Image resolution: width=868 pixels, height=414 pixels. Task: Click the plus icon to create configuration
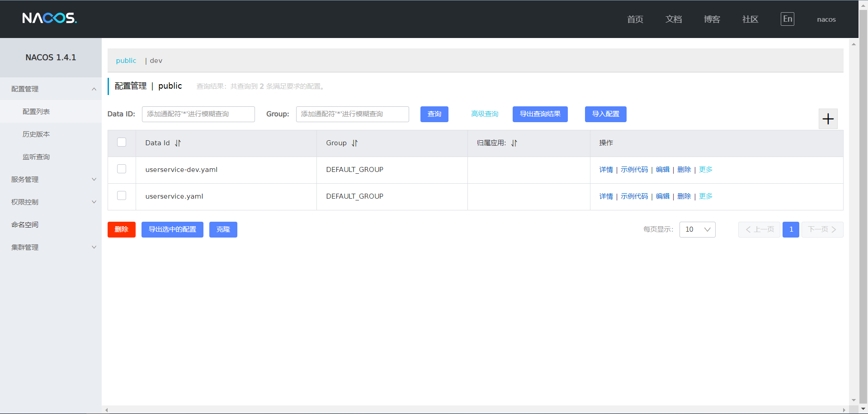[x=828, y=119]
